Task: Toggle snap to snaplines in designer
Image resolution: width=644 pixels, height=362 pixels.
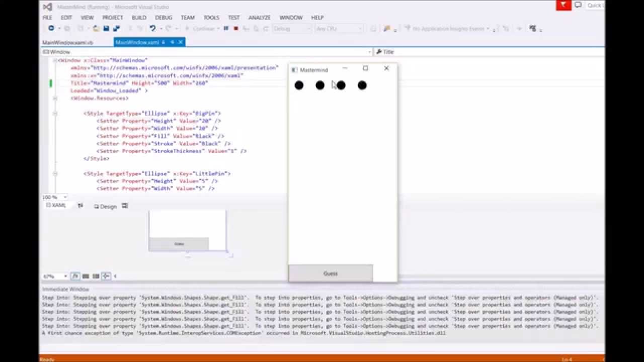Action: tap(106, 276)
